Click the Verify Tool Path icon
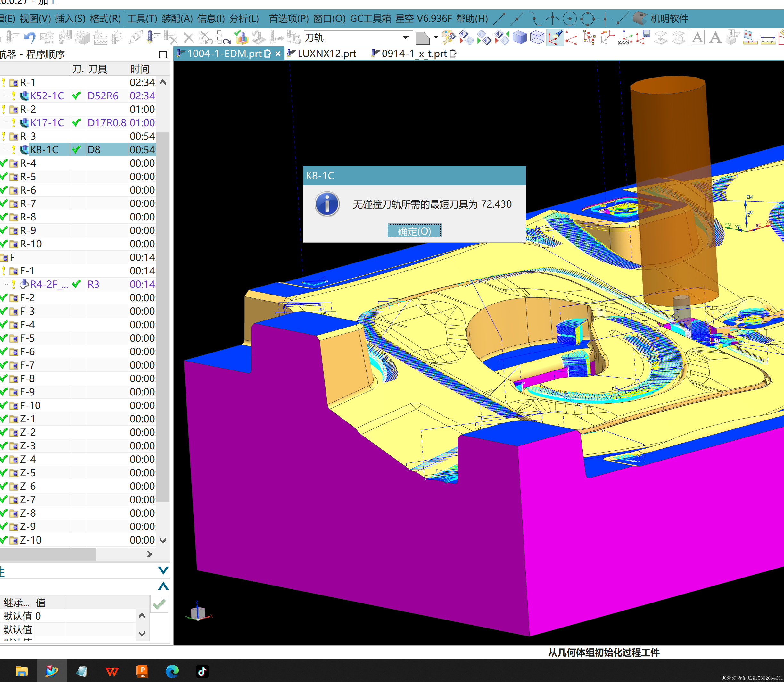784x682 pixels. pyautogui.click(x=241, y=37)
